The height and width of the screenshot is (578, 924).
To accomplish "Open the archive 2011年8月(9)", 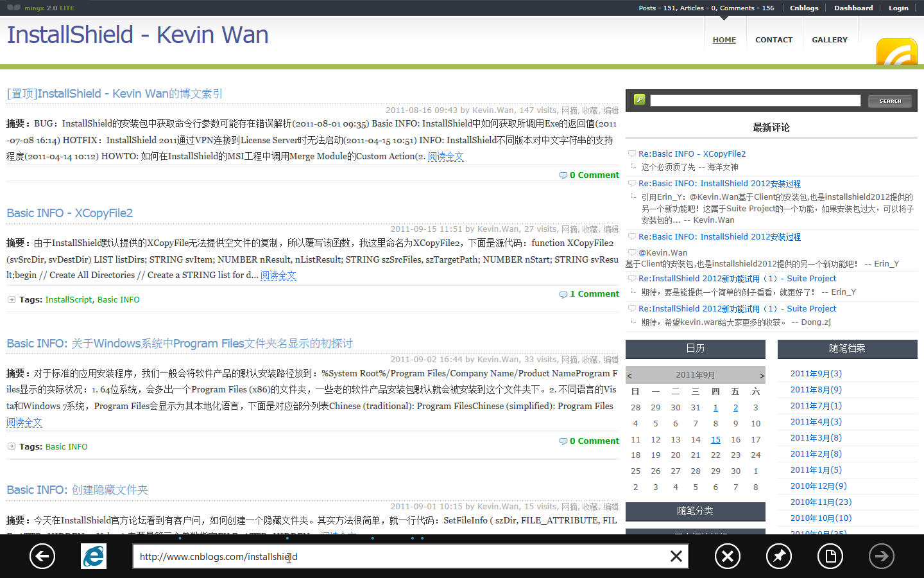I will (x=816, y=390).
